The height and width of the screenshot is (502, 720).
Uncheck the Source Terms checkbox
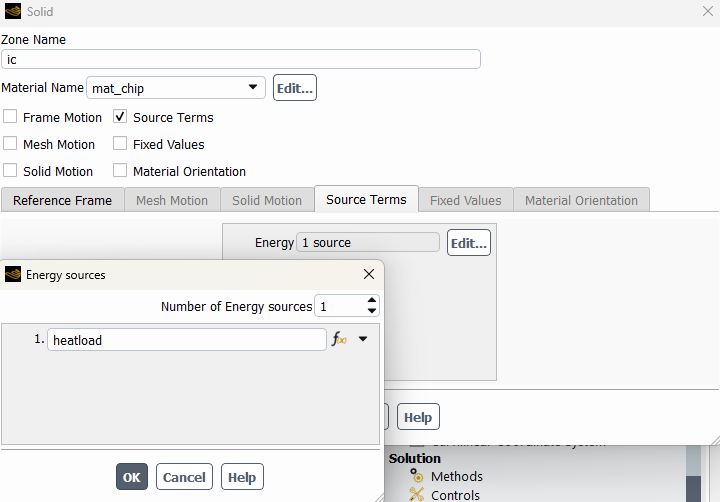[x=120, y=117]
